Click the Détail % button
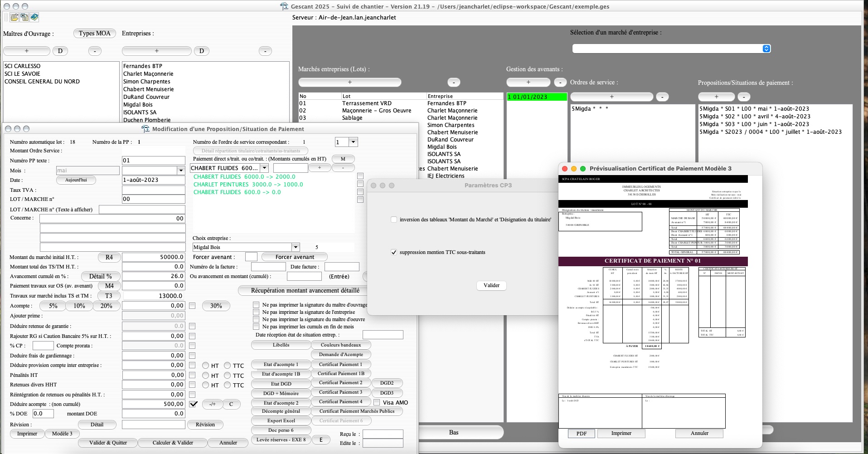Image resolution: width=868 pixels, height=454 pixels. pos(101,276)
